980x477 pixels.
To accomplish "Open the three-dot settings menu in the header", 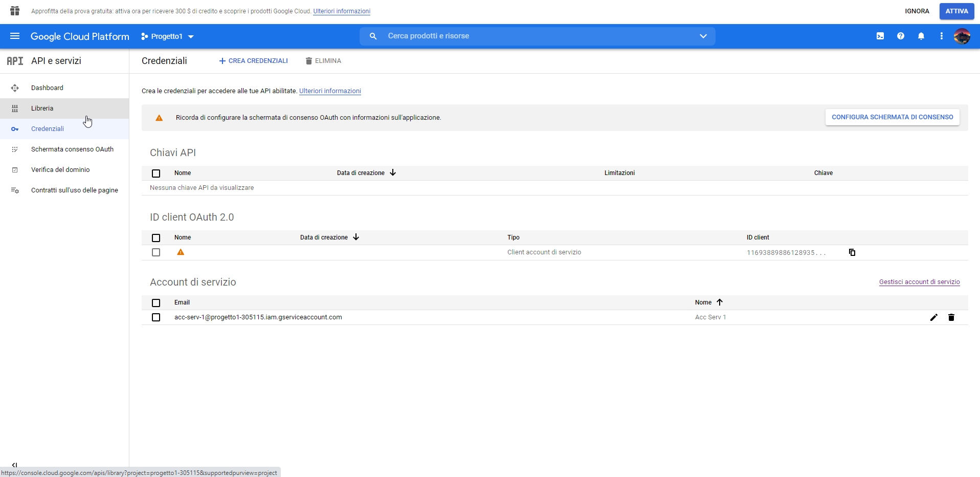I will [x=942, y=36].
